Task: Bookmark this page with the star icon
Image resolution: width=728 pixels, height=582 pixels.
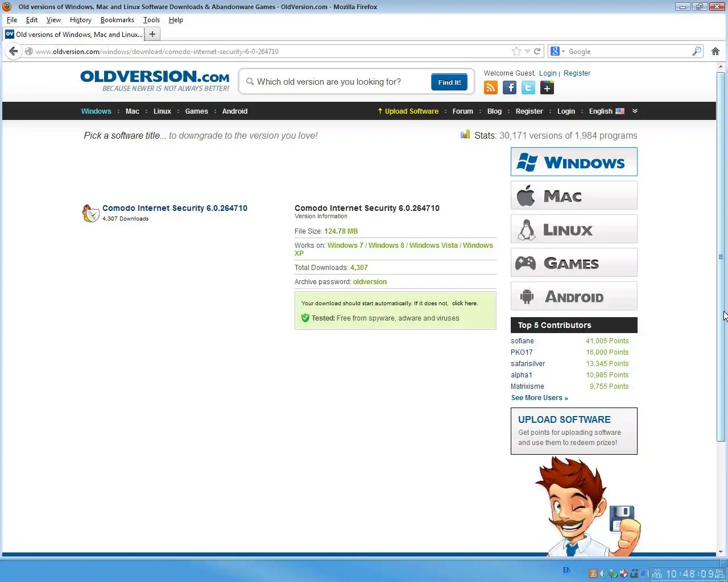Action: coord(516,51)
